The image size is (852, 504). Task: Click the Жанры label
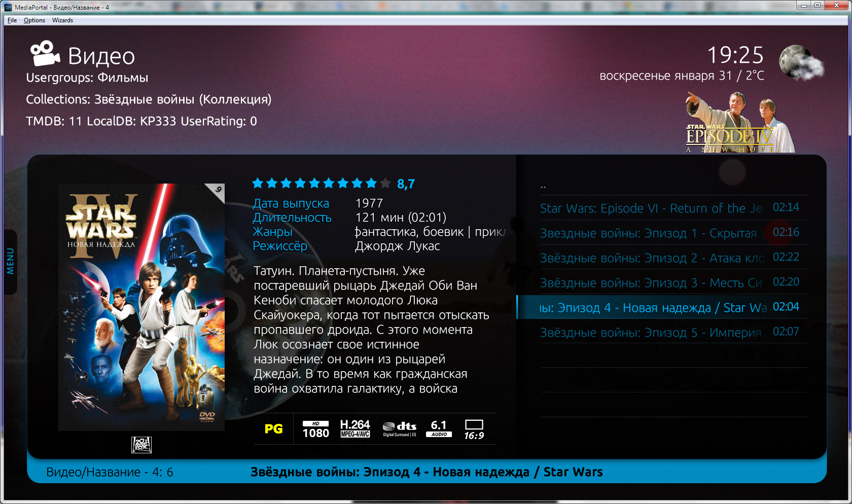click(x=273, y=232)
